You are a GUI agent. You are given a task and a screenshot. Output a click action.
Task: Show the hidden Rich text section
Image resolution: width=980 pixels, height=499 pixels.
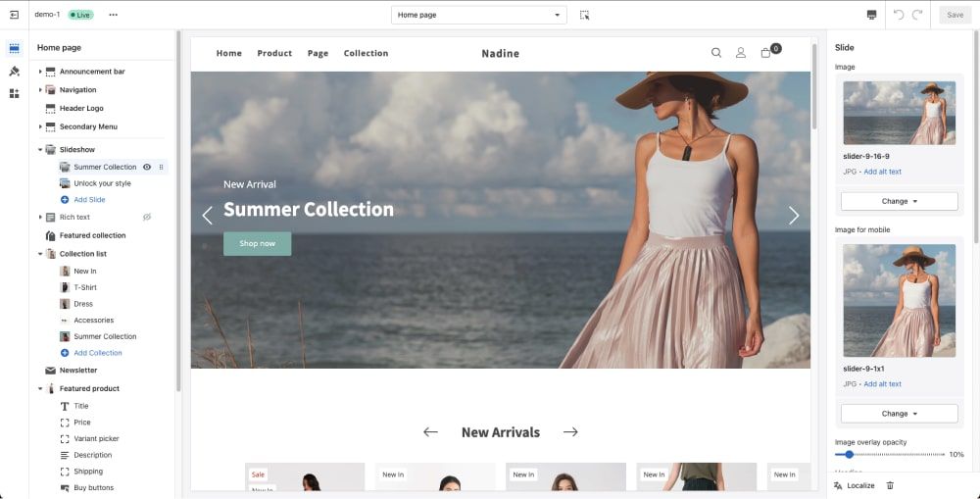[148, 217]
